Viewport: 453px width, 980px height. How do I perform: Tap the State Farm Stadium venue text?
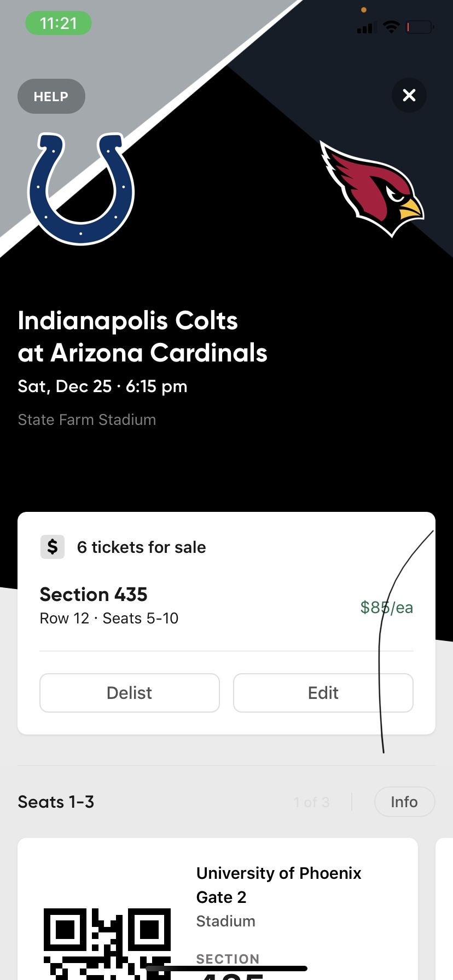pyautogui.click(x=87, y=419)
